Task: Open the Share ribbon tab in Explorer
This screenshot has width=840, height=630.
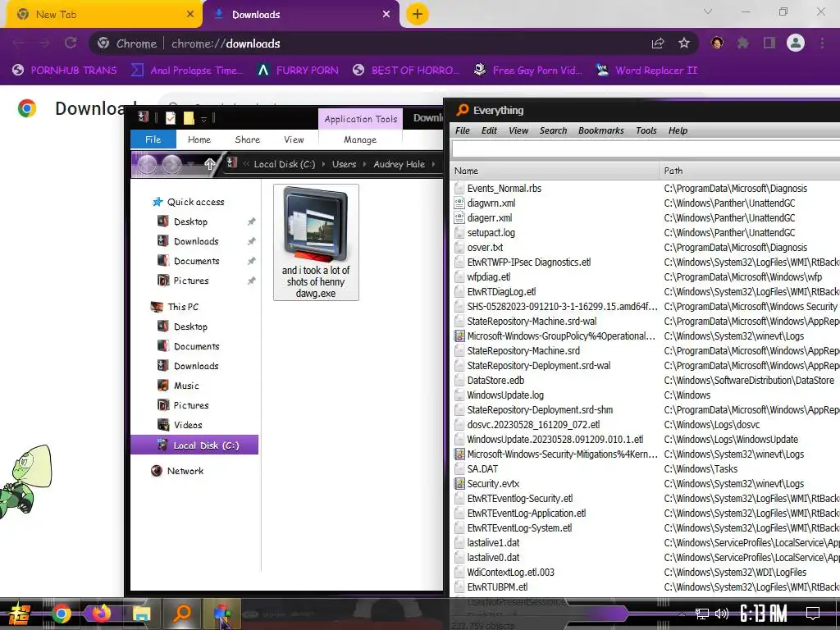Action: [x=248, y=139]
